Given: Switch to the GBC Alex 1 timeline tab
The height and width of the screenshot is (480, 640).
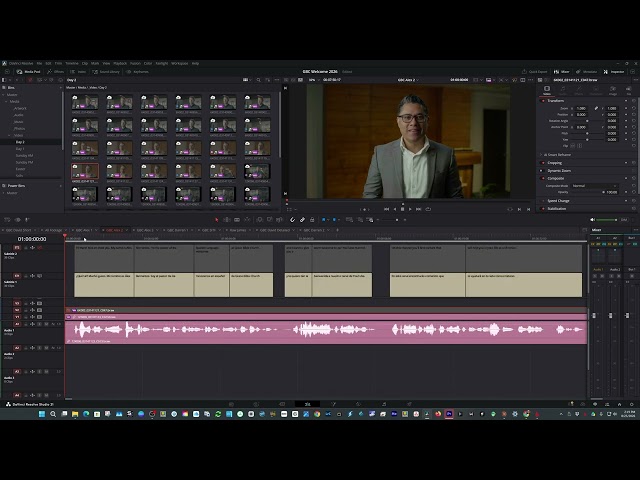Looking at the screenshot, I should (84, 230).
